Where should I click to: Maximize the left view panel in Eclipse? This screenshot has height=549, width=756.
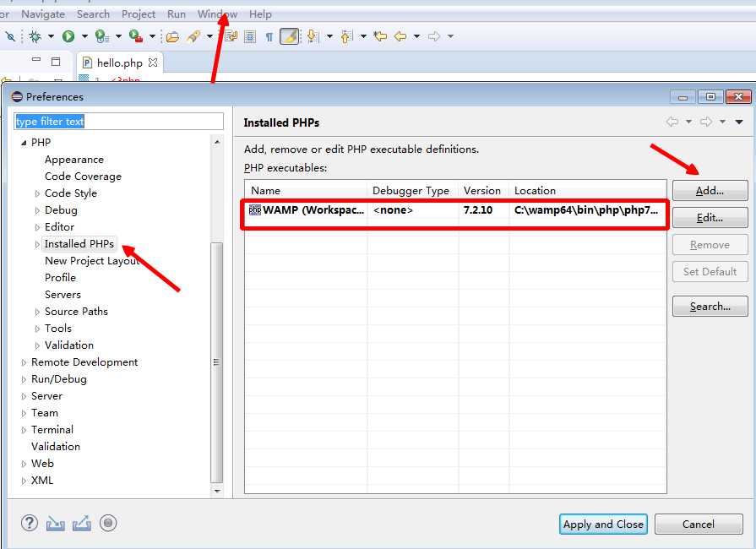click(x=56, y=61)
